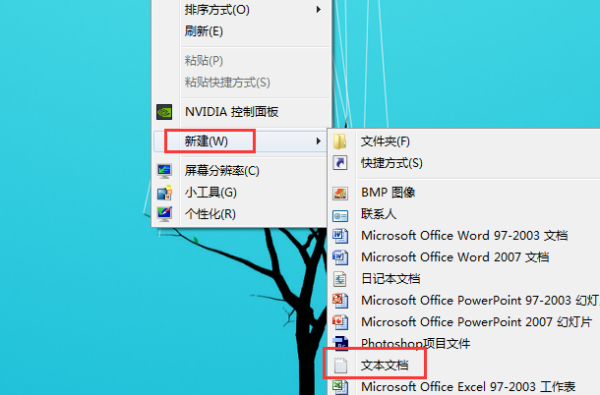
Task: Create Microsoft Office Word 97-2003 文档
Action: 465,235
